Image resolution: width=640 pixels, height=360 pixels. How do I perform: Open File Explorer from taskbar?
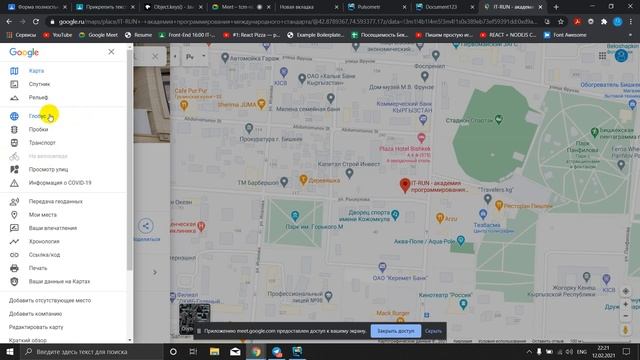pos(215,351)
